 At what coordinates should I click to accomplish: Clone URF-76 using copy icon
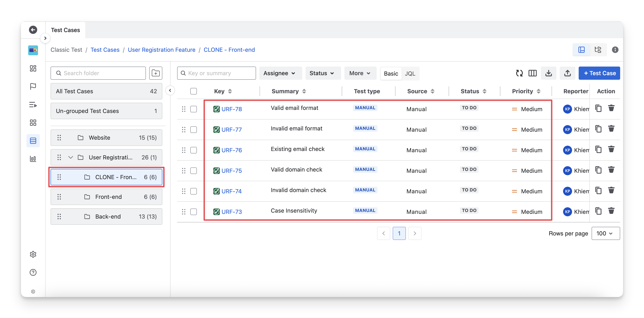(598, 150)
